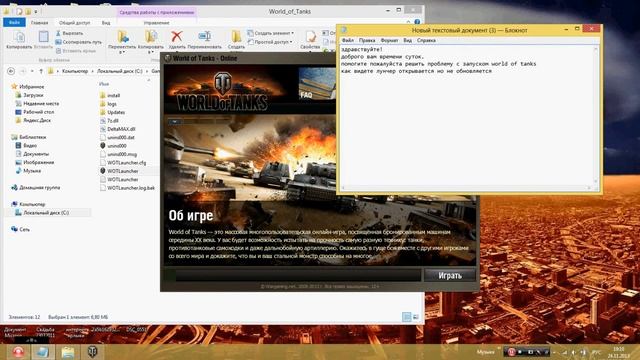Open the Файл tab in Explorer

[14, 22]
